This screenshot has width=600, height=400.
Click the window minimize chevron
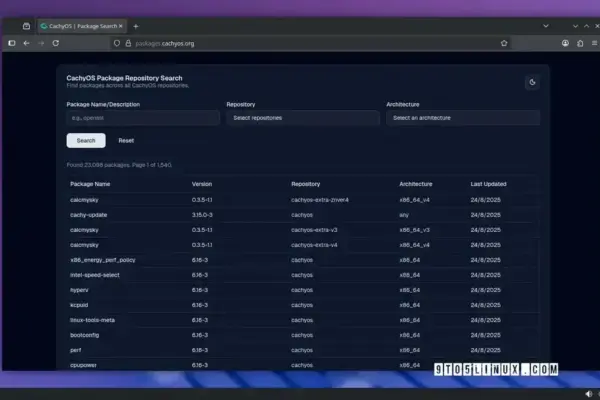575,26
